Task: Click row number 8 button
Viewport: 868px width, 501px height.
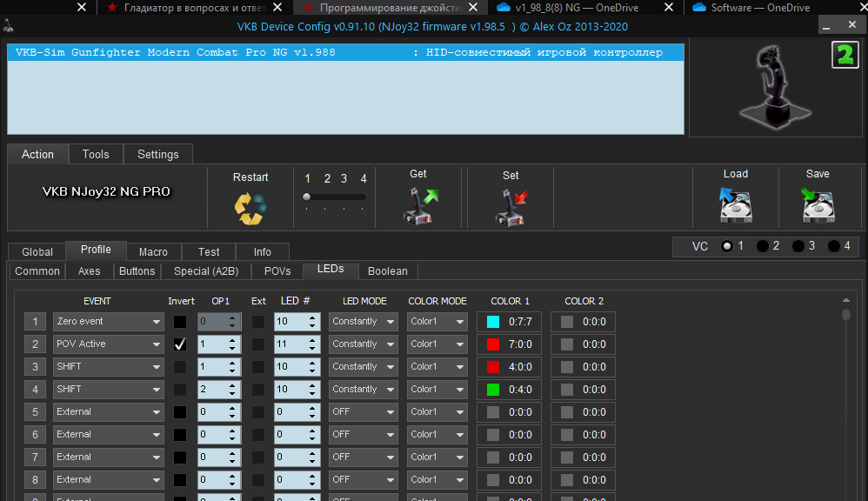Action: coord(35,480)
